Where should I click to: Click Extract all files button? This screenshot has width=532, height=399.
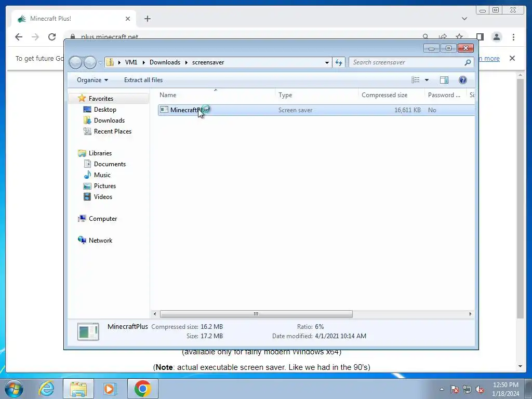[143, 79]
